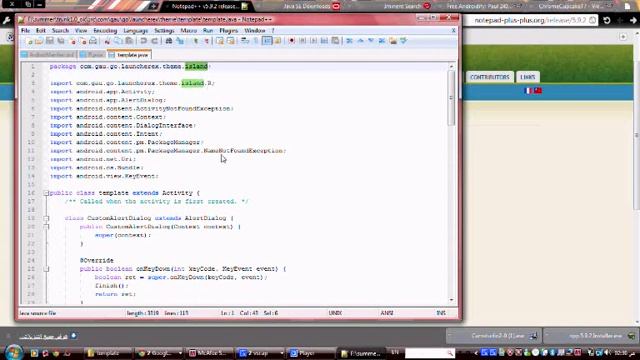Toggle the Show Indent Guide button
The image size is (640, 360).
coord(267,41)
